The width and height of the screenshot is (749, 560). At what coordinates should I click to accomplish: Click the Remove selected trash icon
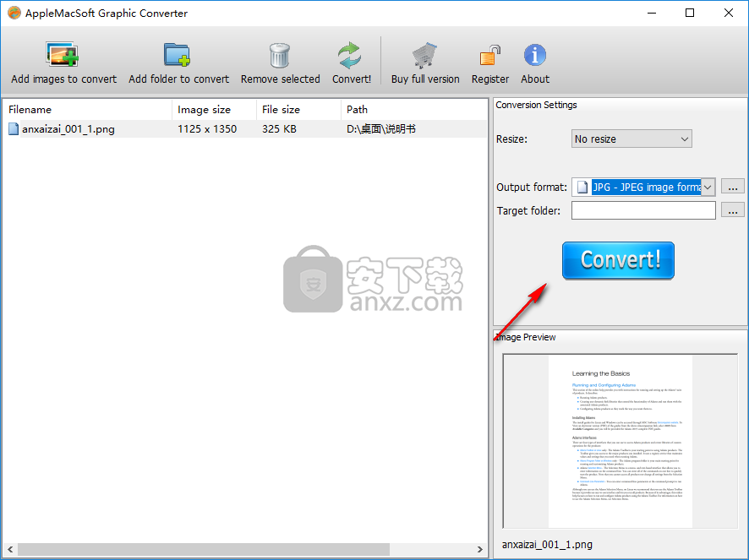280,55
